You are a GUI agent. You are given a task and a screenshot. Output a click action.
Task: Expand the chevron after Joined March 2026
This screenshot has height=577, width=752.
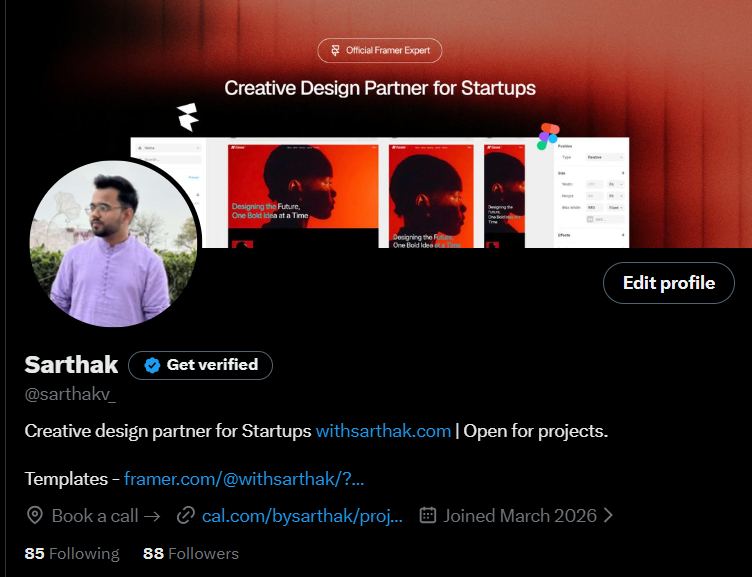pyautogui.click(x=608, y=516)
